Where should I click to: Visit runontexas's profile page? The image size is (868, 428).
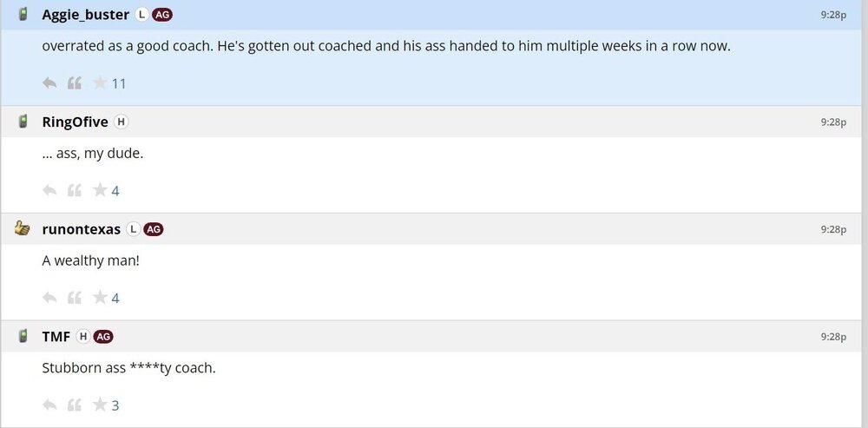[81, 229]
